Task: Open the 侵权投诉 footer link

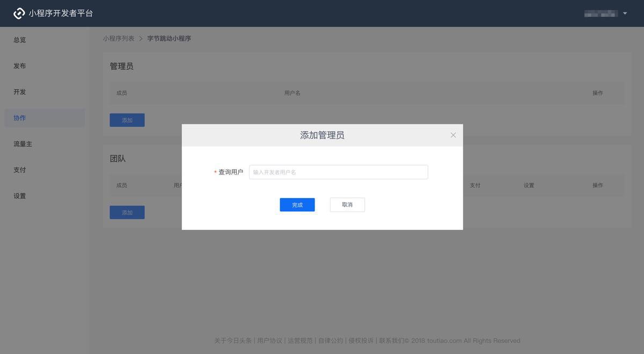Action: 361,341
